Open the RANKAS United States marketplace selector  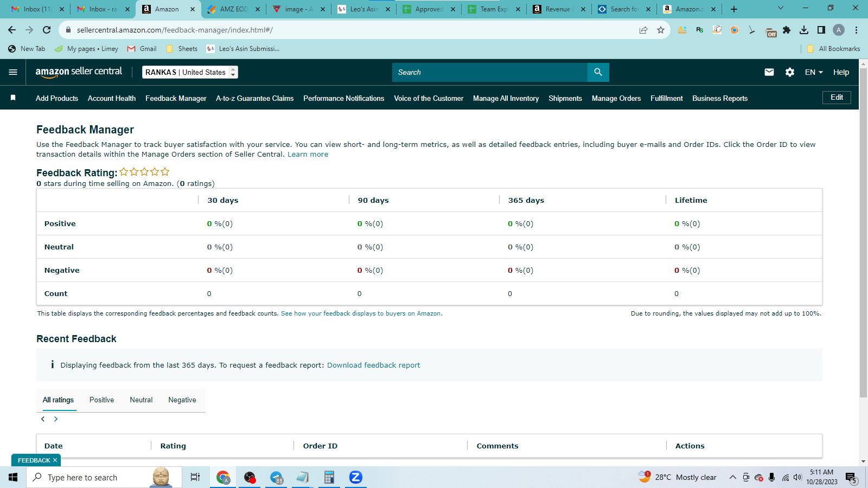[x=190, y=72]
